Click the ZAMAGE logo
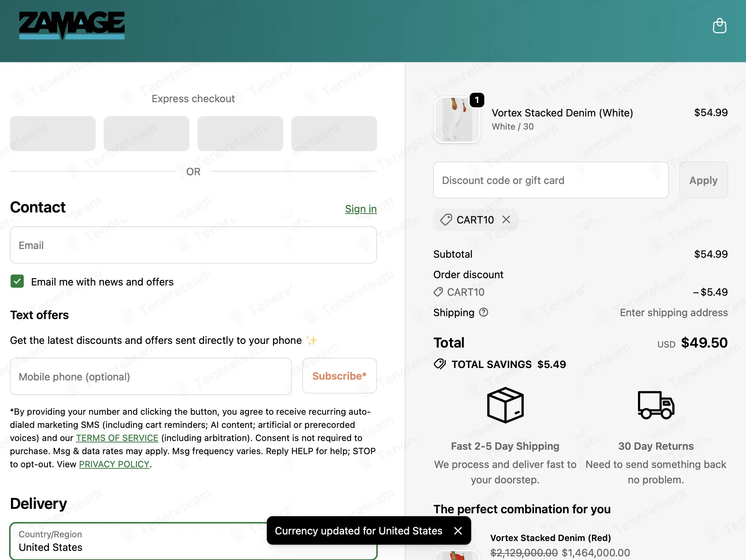Image resolution: width=746 pixels, height=560 pixels. [x=72, y=25]
